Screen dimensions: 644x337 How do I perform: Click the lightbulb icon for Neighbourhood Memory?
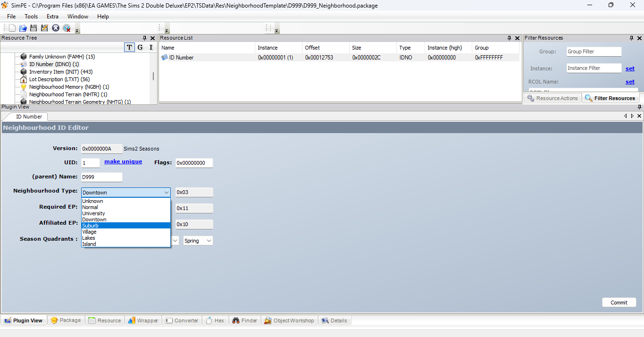pyautogui.click(x=24, y=87)
